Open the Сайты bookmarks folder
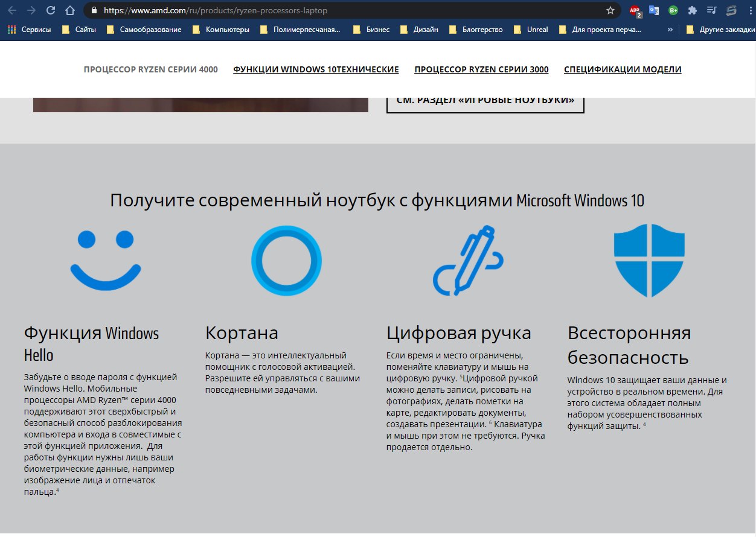This screenshot has height=537, width=756. pyautogui.click(x=80, y=30)
